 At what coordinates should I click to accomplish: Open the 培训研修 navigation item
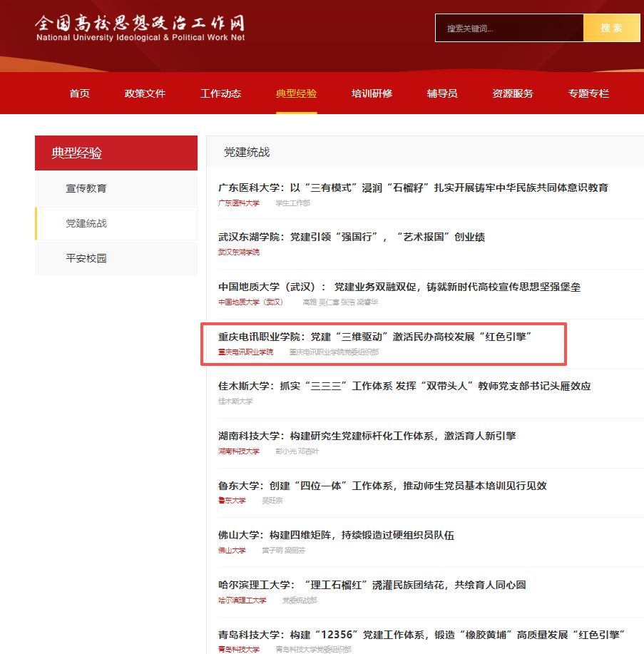[x=372, y=93]
